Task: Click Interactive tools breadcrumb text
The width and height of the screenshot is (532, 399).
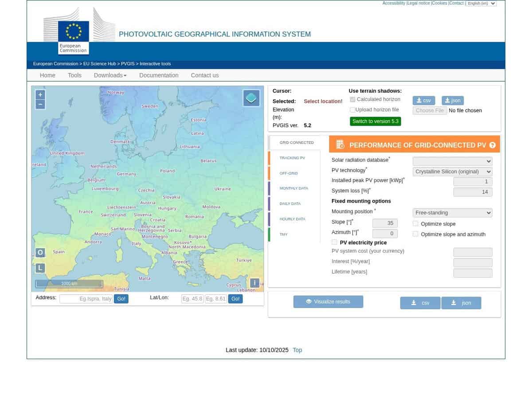Action: pos(155,64)
